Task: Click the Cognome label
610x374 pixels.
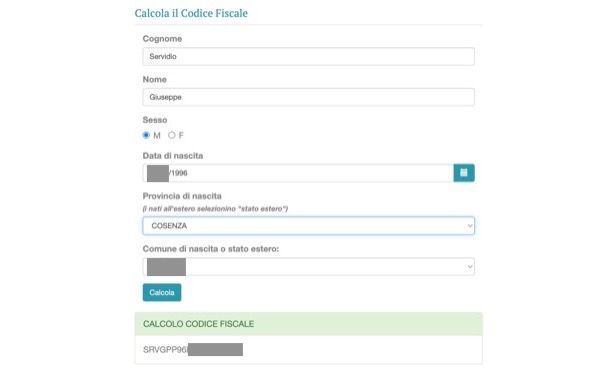Action: pos(162,39)
